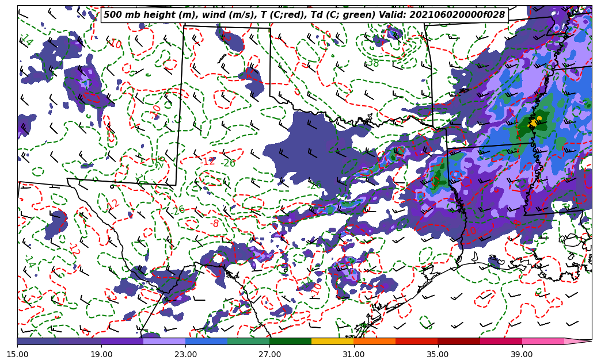Image resolution: width=597 pixels, height=364 pixels.
Task: Click the colorbar tick label 27.00
Action: pos(269,354)
